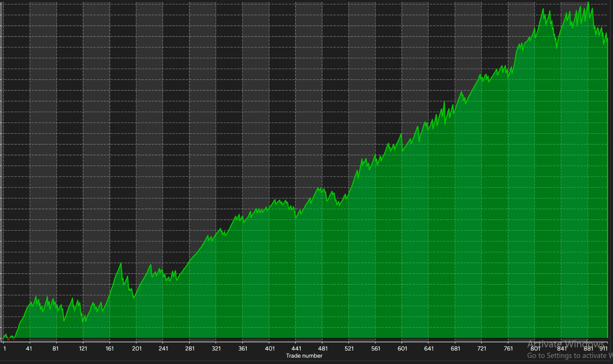Click x-axis tick label 601
This screenshot has height=364, width=613.
[x=402, y=348]
